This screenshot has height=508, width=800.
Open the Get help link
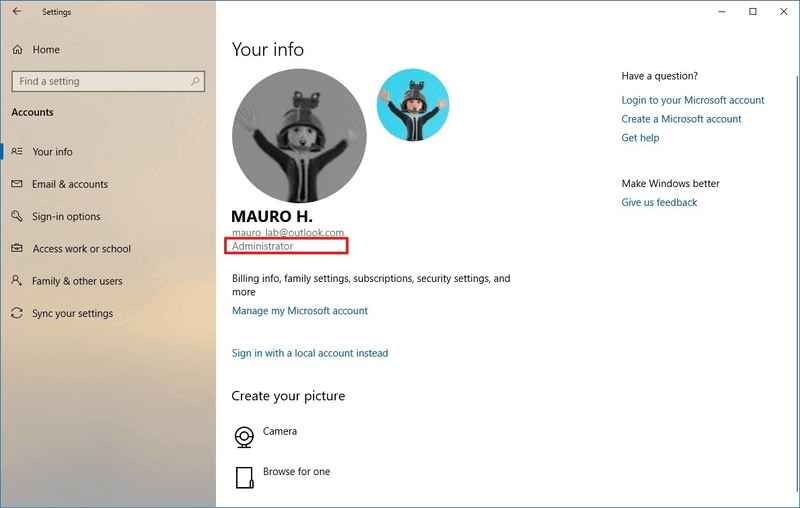coord(640,138)
